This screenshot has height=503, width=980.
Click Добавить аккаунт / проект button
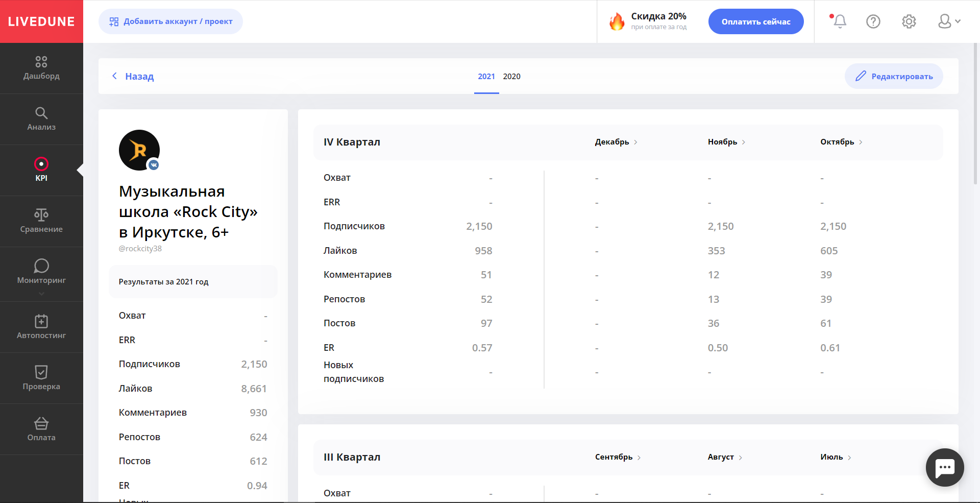[x=170, y=21]
